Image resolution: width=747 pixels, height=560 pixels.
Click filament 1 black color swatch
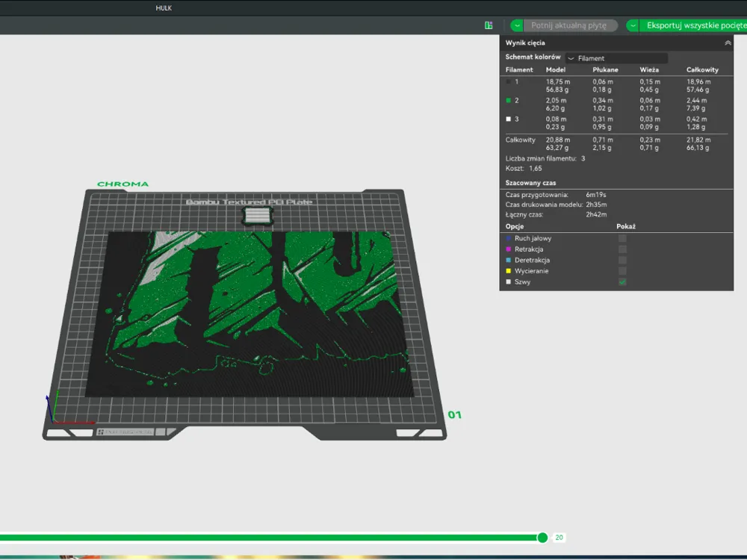[x=508, y=82]
